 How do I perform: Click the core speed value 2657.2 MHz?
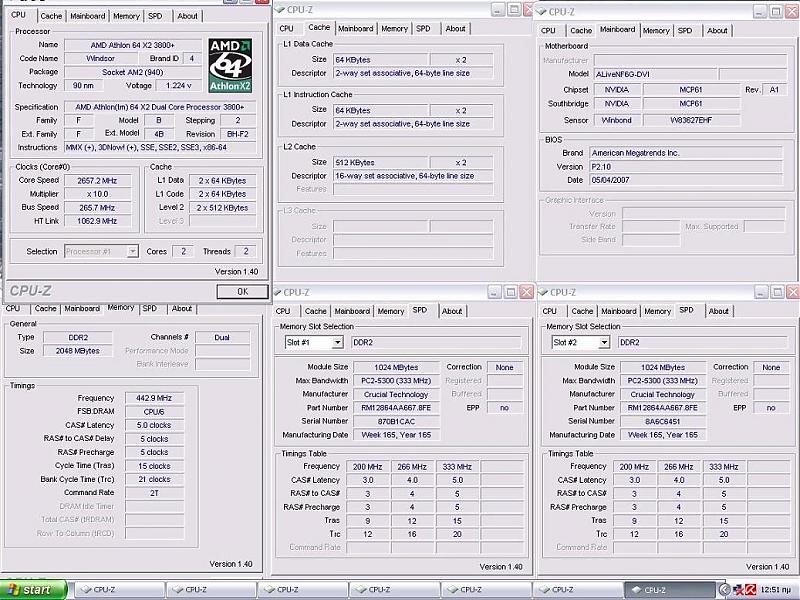pyautogui.click(x=97, y=181)
